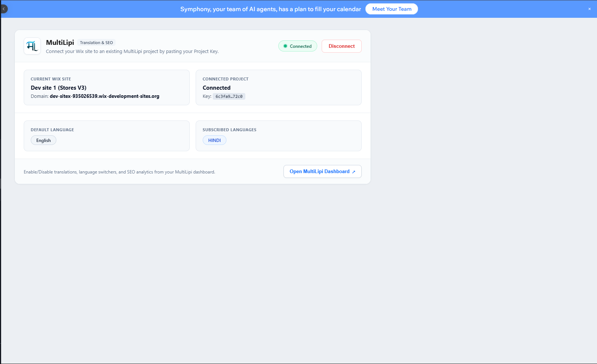
Task: Click CONNECTED PROJECT label
Action: (x=226, y=79)
